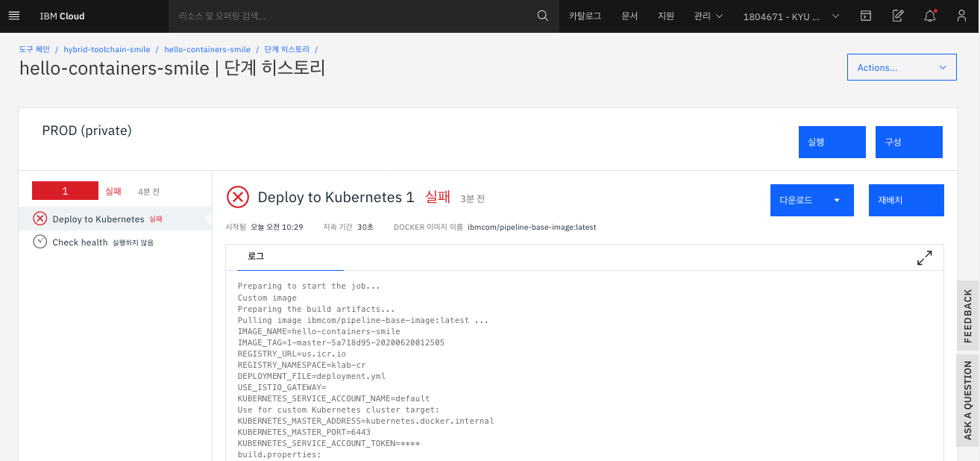
Task: Click log line KUBERNETES_MASTER_PORT=6443
Action: [x=304, y=432]
